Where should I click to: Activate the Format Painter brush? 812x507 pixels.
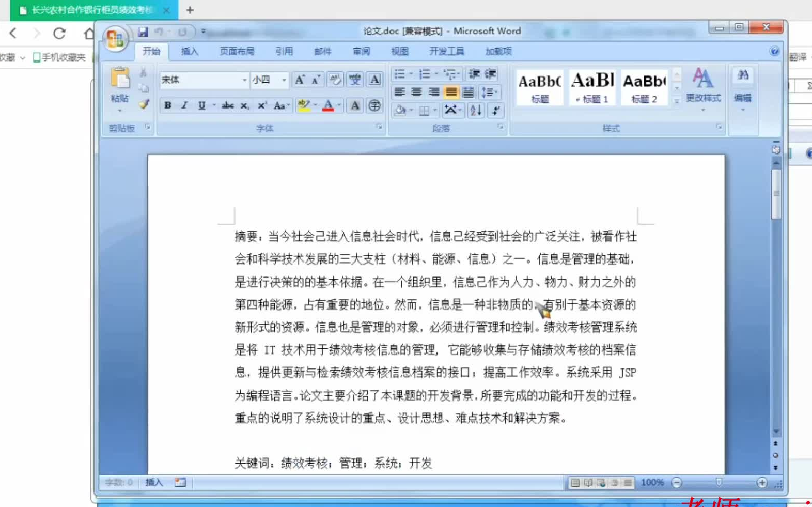144,104
